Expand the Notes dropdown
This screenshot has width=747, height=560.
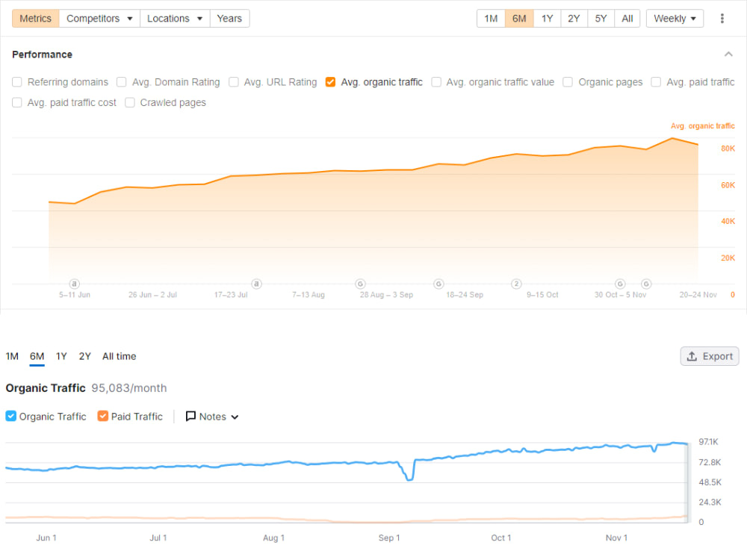tap(212, 416)
